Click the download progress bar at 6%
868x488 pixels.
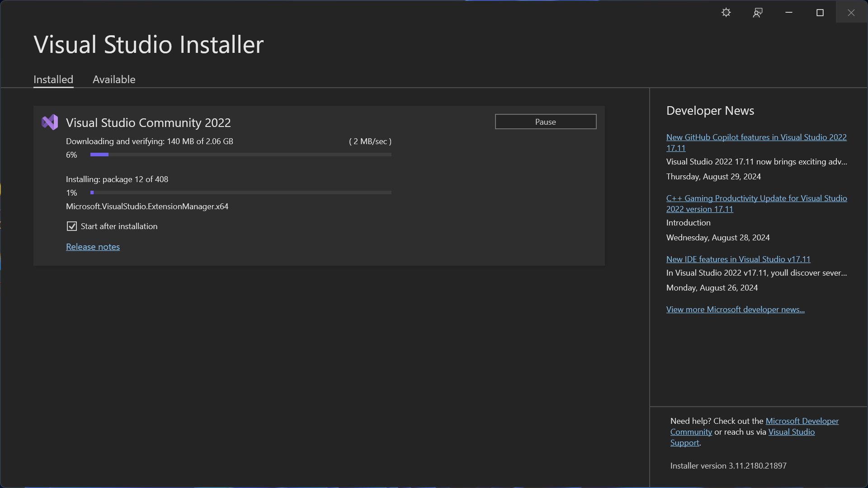[x=241, y=155]
